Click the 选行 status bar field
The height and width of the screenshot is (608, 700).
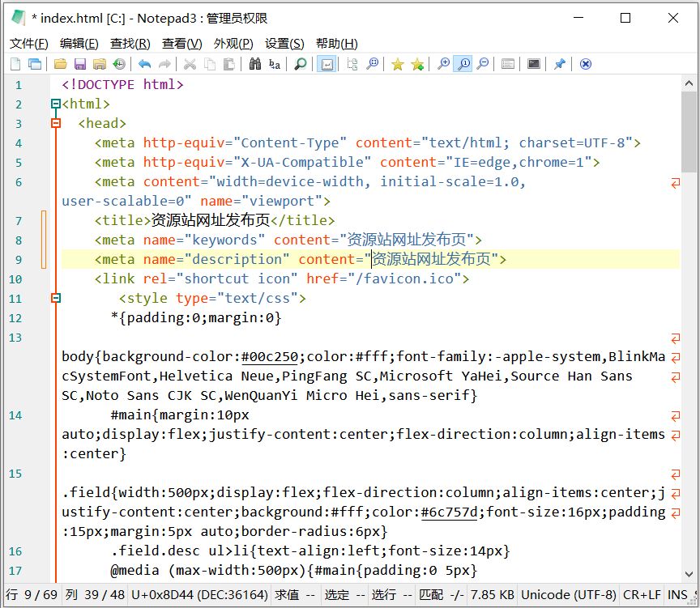392,595
